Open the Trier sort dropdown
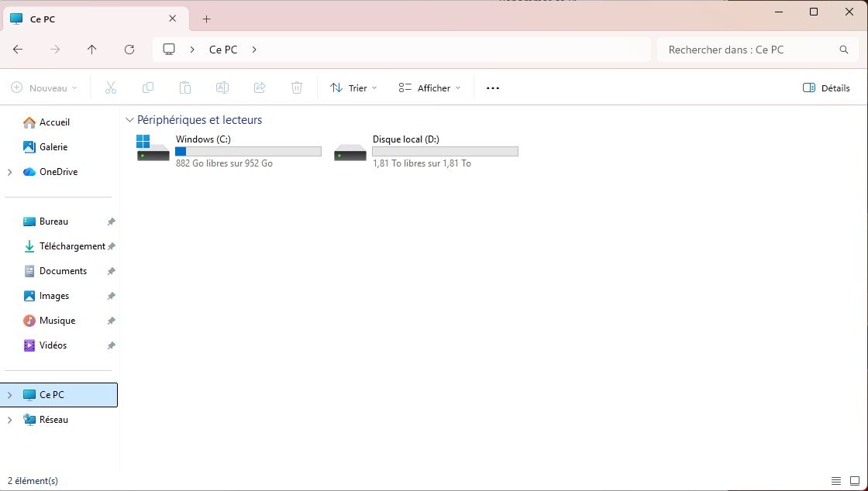 (353, 88)
